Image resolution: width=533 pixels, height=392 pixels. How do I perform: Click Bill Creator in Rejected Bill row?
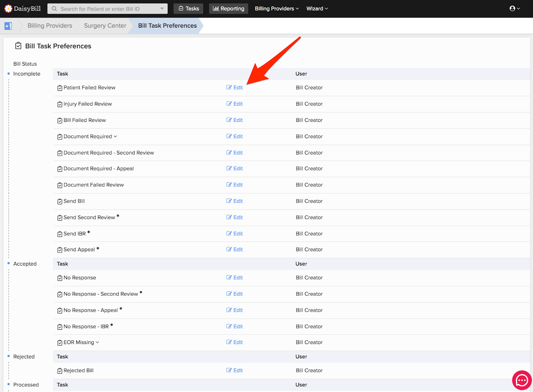[x=309, y=370]
